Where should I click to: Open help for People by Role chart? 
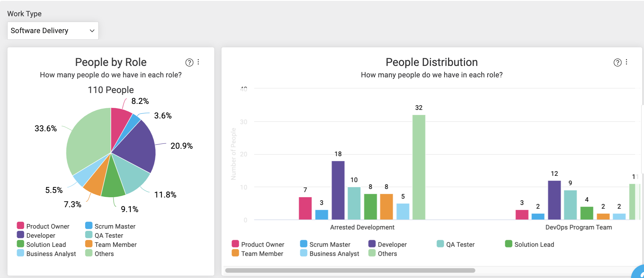click(189, 62)
